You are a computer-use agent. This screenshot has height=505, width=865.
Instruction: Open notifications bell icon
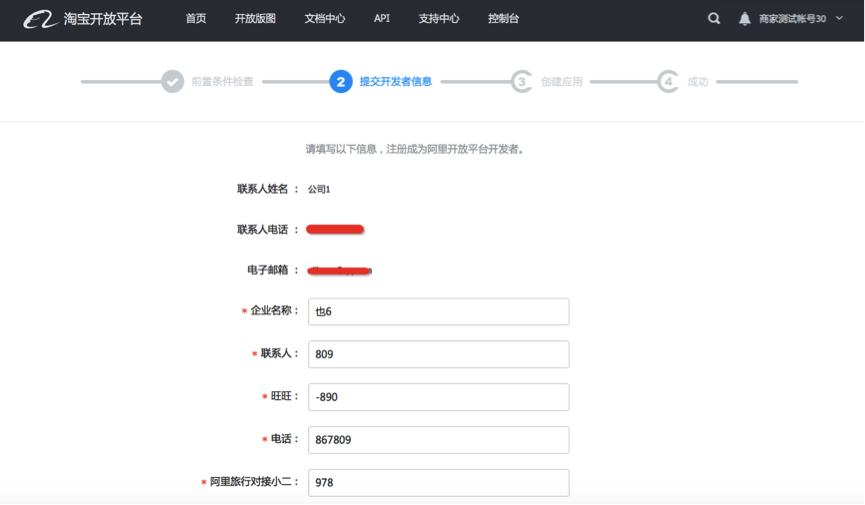pyautogui.click(x=744, y=19)
